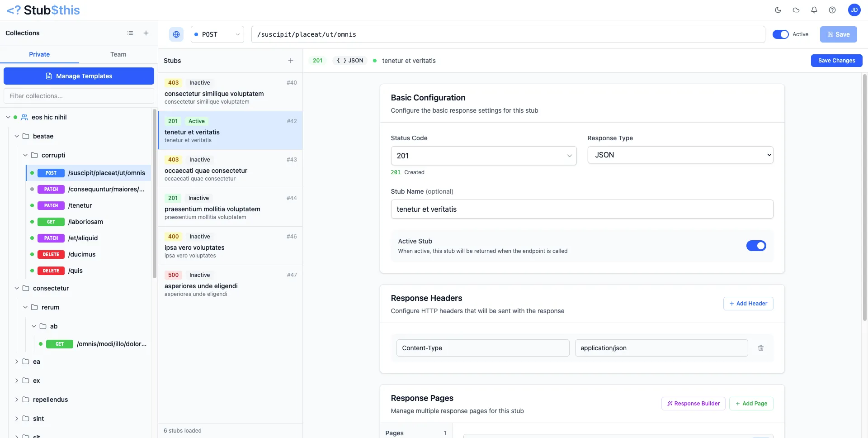Click the StubSthis logo
This screenshot has height=438, width=868.
43,10
